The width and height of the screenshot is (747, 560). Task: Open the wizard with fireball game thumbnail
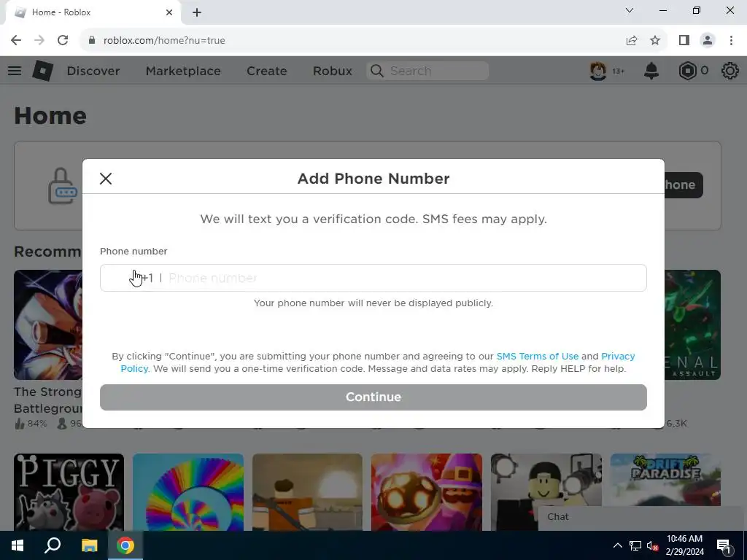[426, 492]
